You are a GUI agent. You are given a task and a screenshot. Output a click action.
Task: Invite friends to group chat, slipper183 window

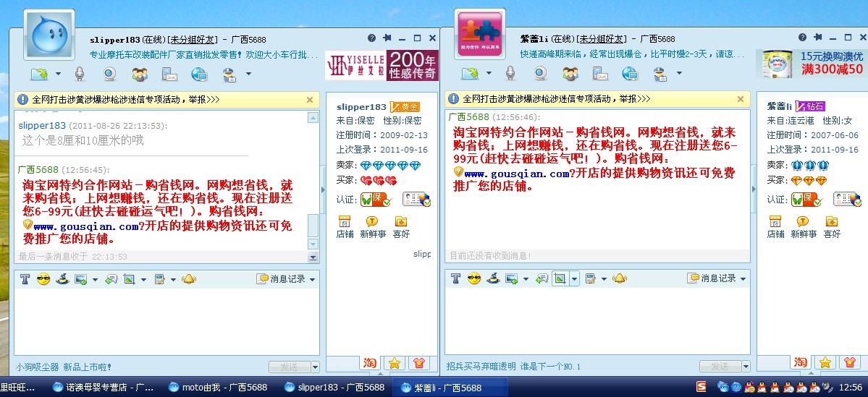click(140, 74)
